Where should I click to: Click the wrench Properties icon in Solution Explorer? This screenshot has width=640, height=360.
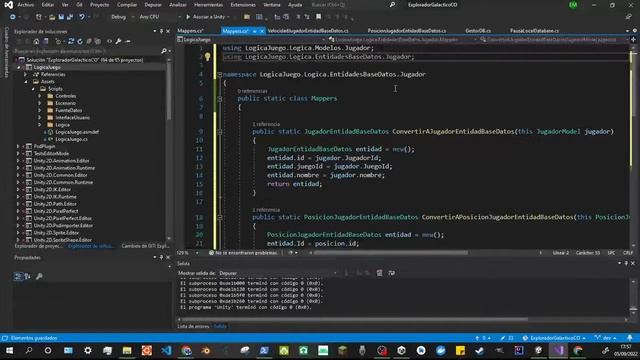click(118, 41)
